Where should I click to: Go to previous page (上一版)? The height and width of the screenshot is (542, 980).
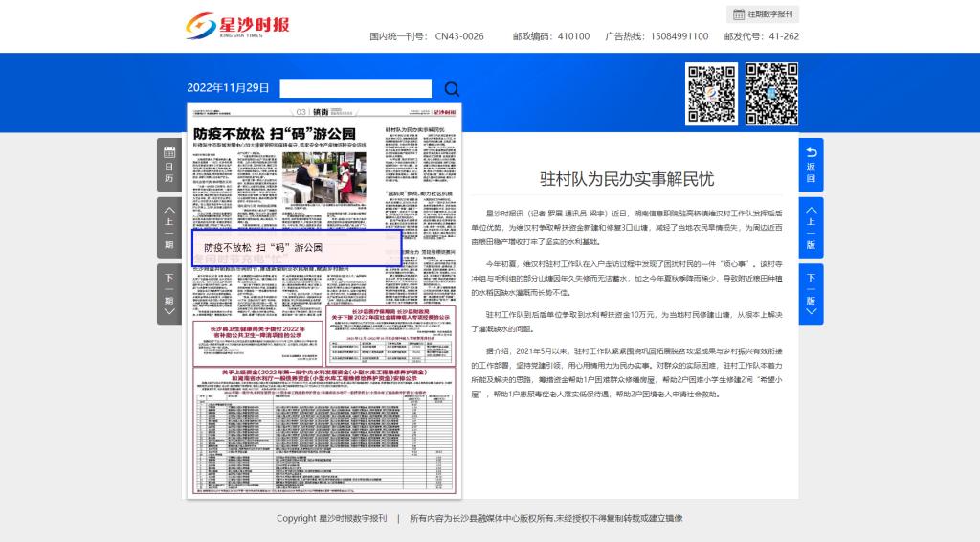[811, 226]
